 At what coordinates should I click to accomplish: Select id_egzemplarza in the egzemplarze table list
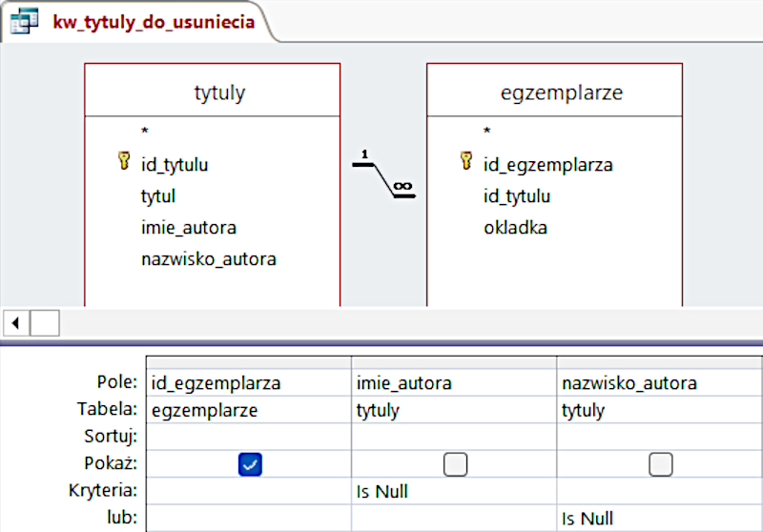coord(547,165)
